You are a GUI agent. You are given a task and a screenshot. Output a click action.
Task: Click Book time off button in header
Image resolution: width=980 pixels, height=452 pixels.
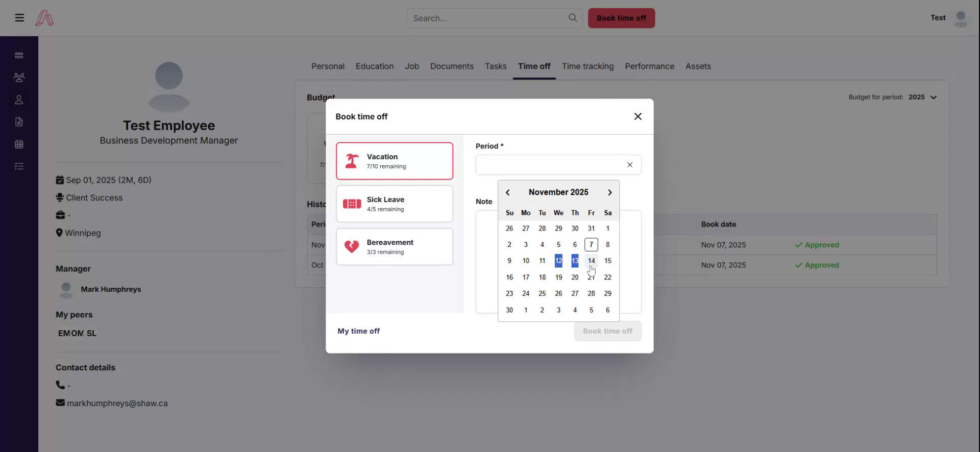[x=621, y=18]
